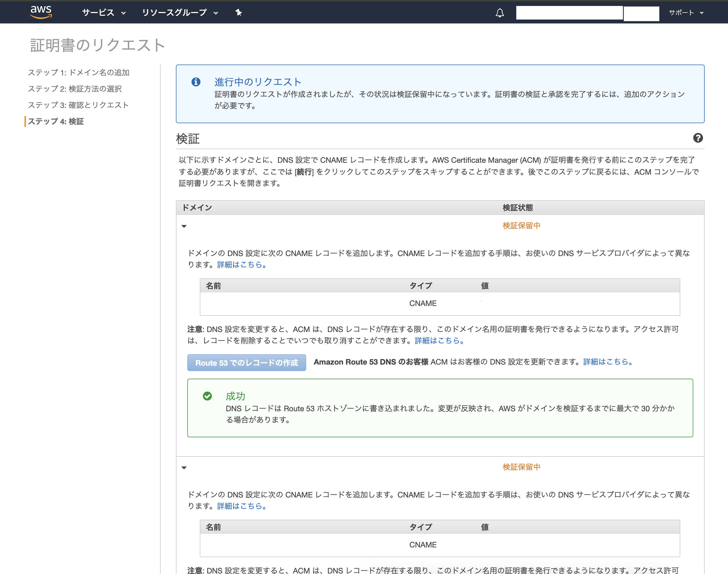
Task: Click the green checkmark icon in 成功 message
Action: coord(207,397)
